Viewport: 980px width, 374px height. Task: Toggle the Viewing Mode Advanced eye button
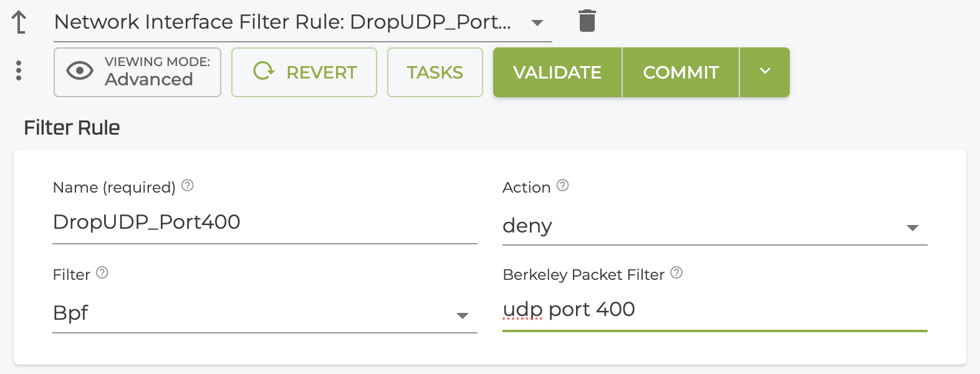point(137,72)
